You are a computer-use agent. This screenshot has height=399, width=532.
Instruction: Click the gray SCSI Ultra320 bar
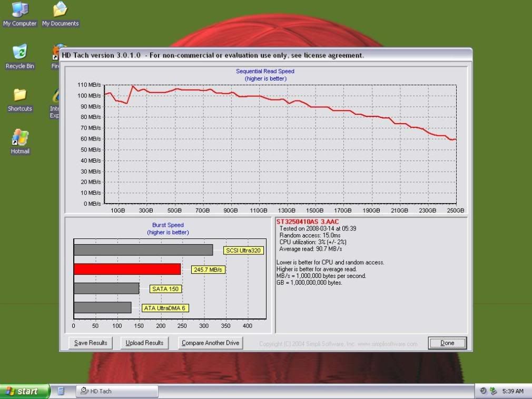click(x=143, y=250)
